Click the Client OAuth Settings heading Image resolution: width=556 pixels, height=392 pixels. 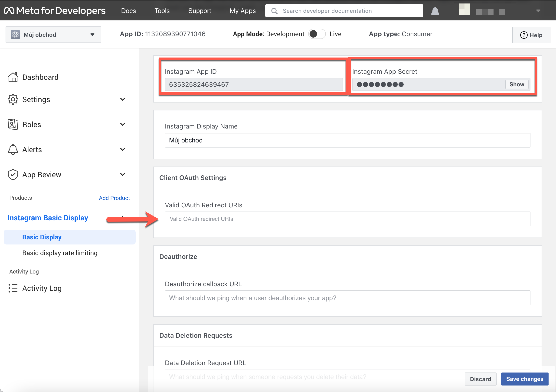click(x=193, y=178)
